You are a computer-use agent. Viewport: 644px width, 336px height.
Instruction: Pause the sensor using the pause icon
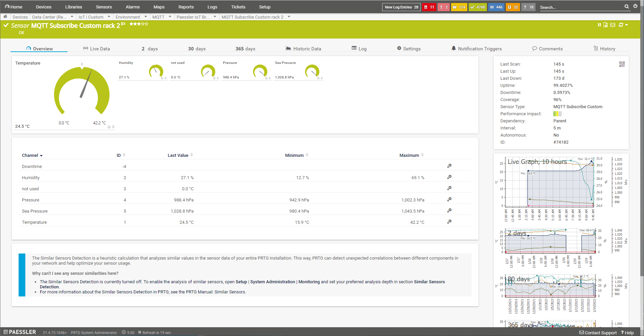pyautogui.click(x=599, y=25)
